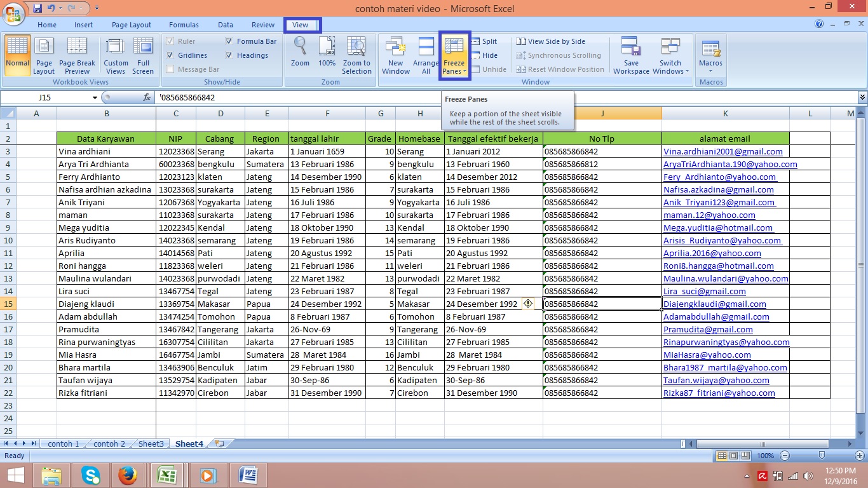Enable the Ruler checkbox
Image resolution: width=868 pixels, height=488 pixels.
tap(170, 41)
